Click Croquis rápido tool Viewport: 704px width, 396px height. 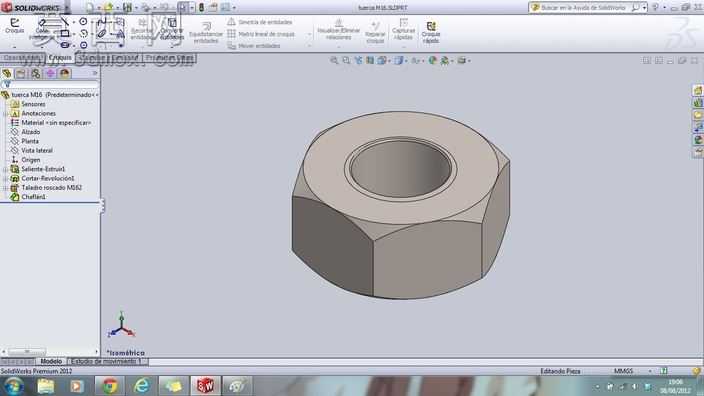[x=431, y=32]
